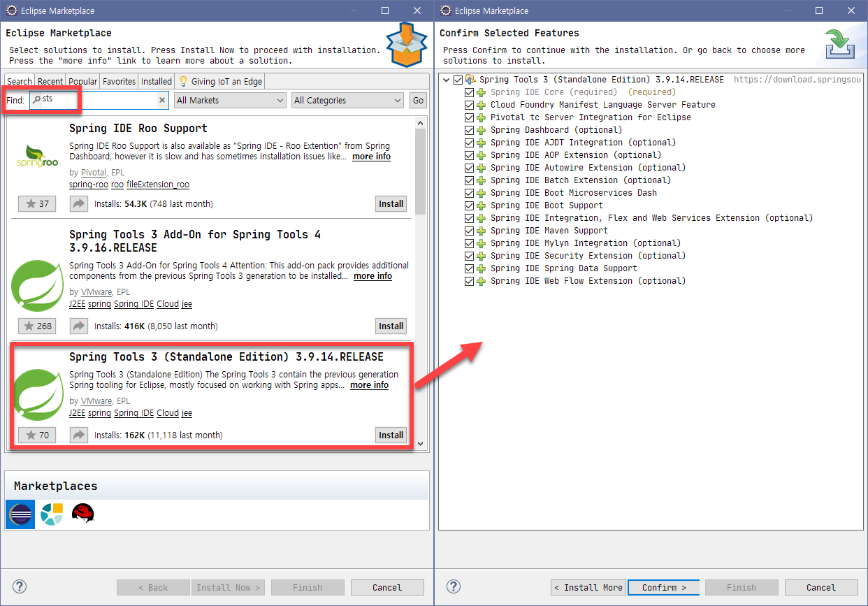The height and width of the screenshot is (606, 868).
Task: Switch to the Popular tab
Action: (83, 81)
